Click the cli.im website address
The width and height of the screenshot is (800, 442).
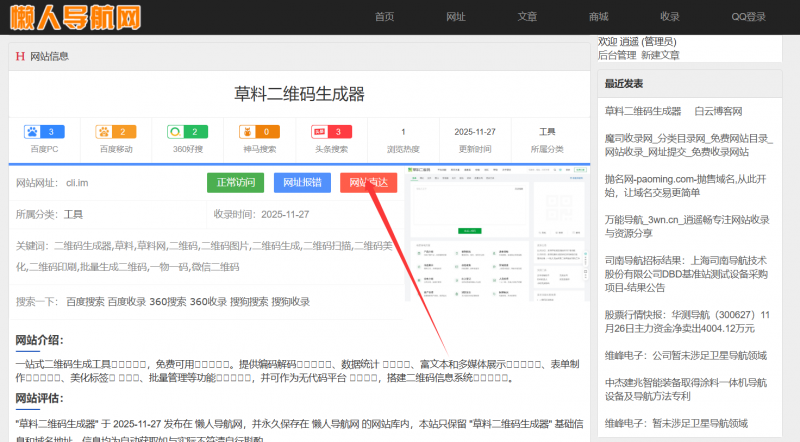click(x=77, y=183)
